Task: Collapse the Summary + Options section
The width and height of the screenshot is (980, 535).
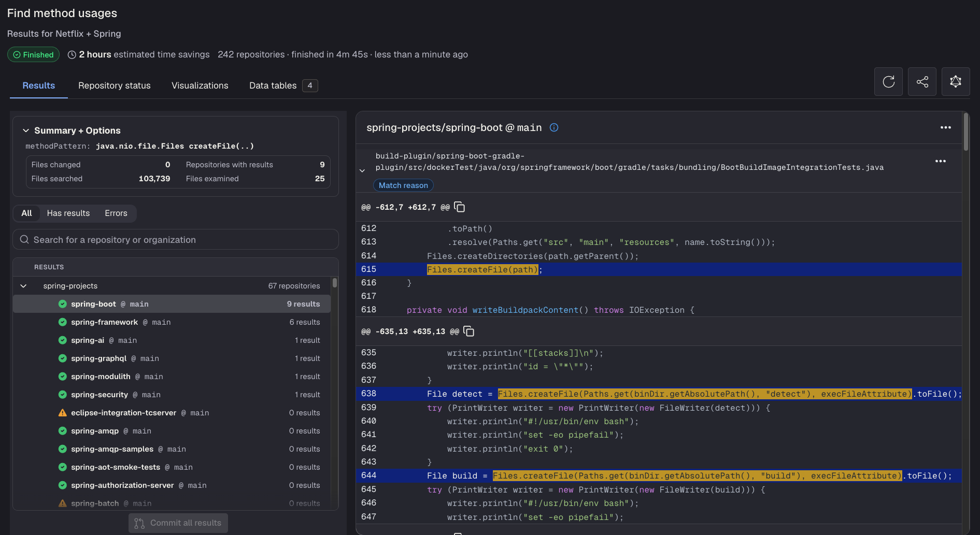Action: (x=26, y=131)
